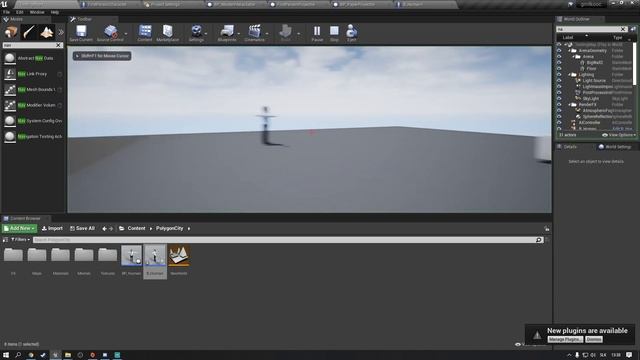Expand the arrow after PolygonCity breadcrumb
The width and height of the screenshot is (640, 360).
(x=189, y=229)
